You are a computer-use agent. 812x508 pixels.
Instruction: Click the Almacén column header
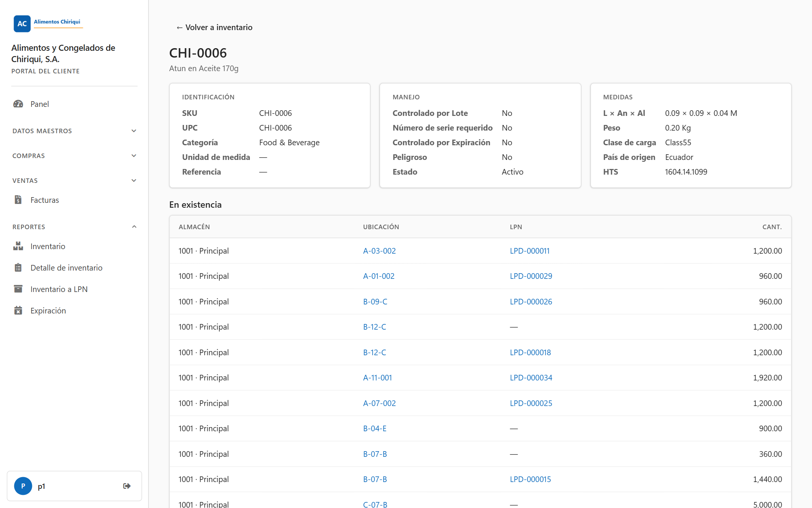194,227
